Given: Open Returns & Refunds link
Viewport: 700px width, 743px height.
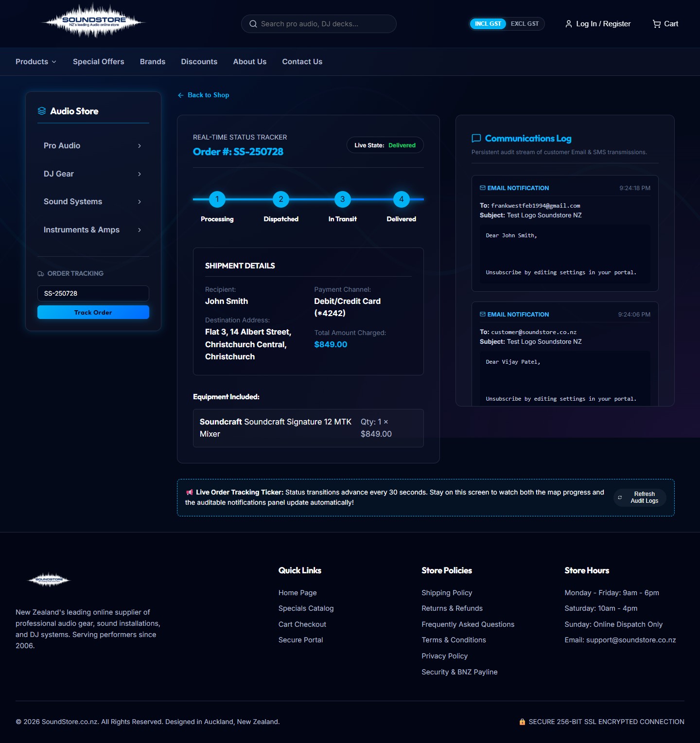Looking at the screenshot, I should [x=452, y=608].
